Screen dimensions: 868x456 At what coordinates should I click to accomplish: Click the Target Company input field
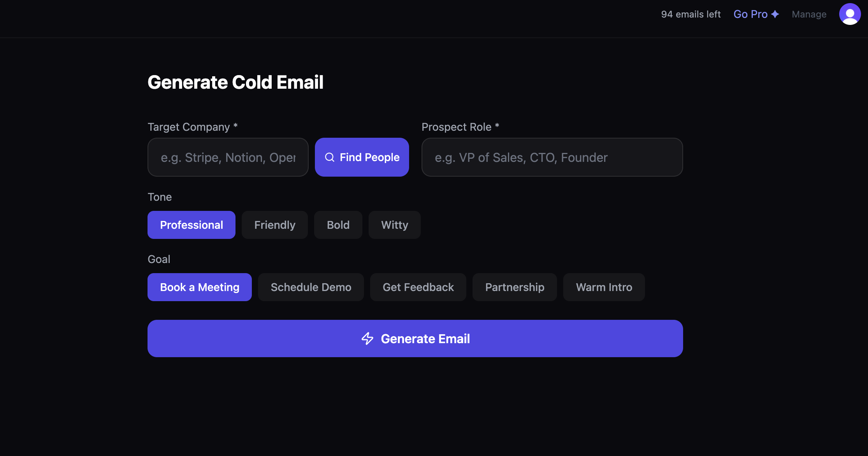(x=228, y=157)
